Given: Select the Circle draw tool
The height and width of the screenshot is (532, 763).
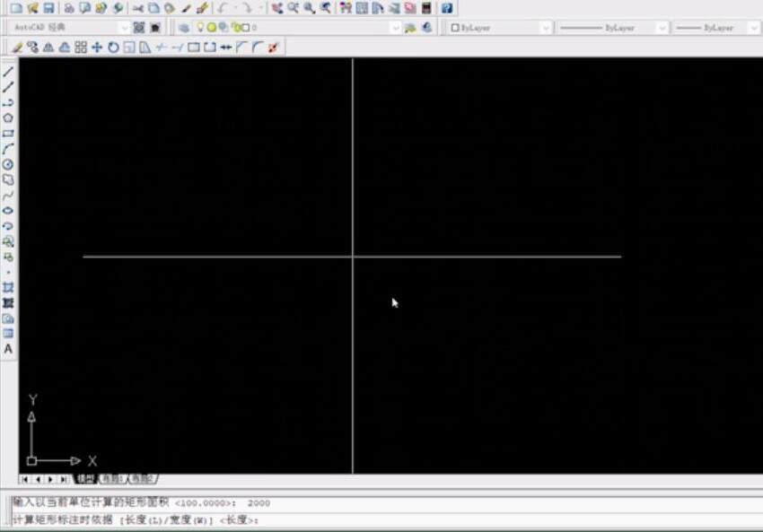Looking at the screenshot, I should point(8,164).
